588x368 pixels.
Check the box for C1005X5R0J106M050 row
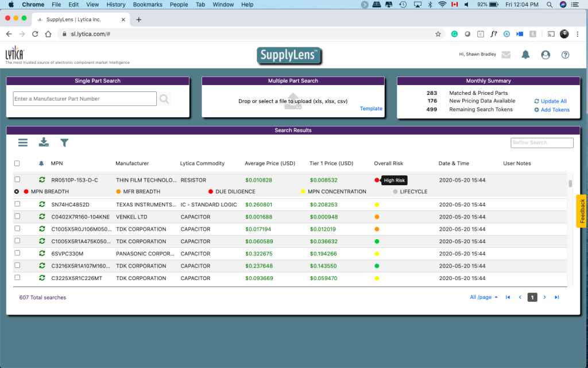17,229
